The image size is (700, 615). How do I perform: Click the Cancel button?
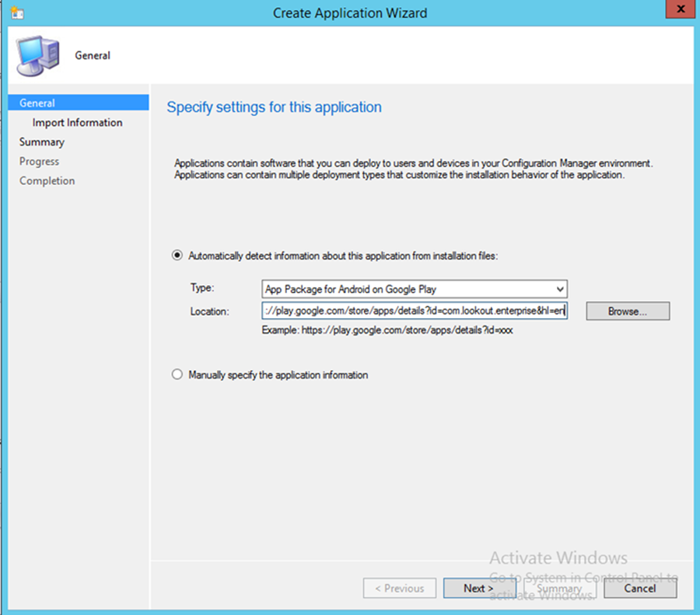tap(640, 589)
